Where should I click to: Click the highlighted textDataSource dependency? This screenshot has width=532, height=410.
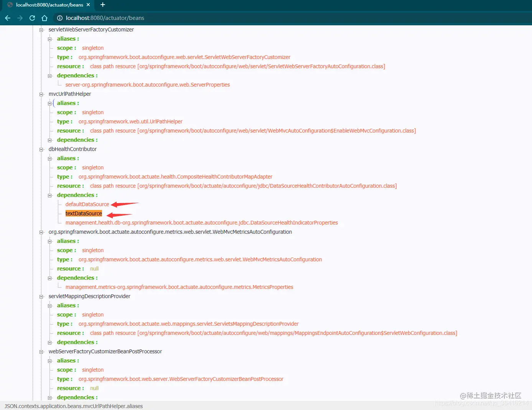(x=84, y=213)
